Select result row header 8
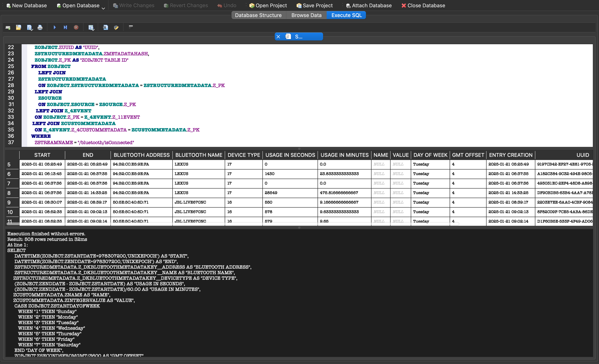599x364 pixels. tap(12, 193)
